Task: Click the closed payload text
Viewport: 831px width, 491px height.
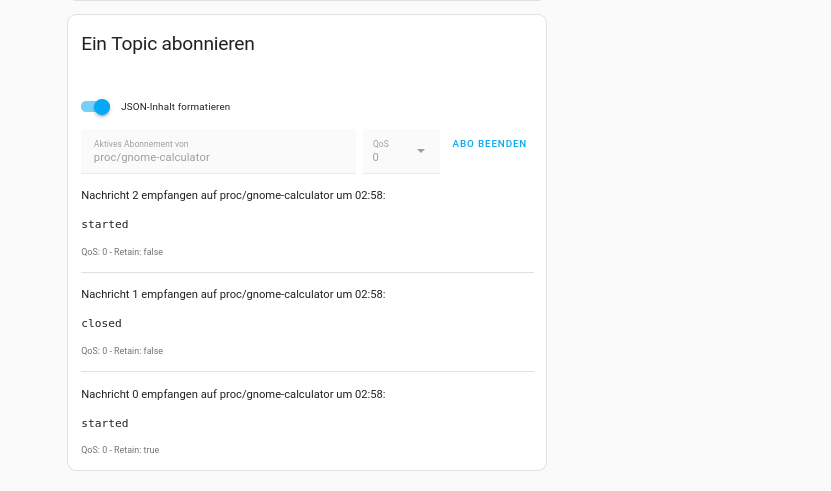Action: tap(102, 323)
